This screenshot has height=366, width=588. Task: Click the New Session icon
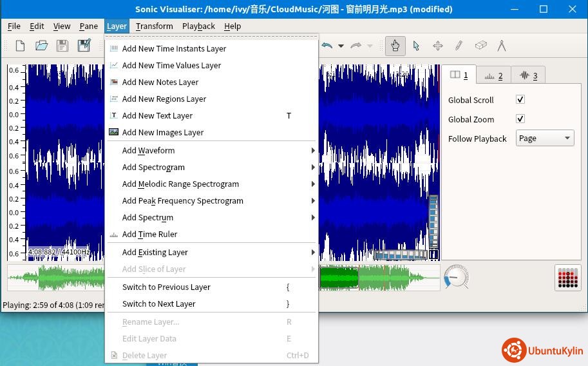tap(21, 46)
